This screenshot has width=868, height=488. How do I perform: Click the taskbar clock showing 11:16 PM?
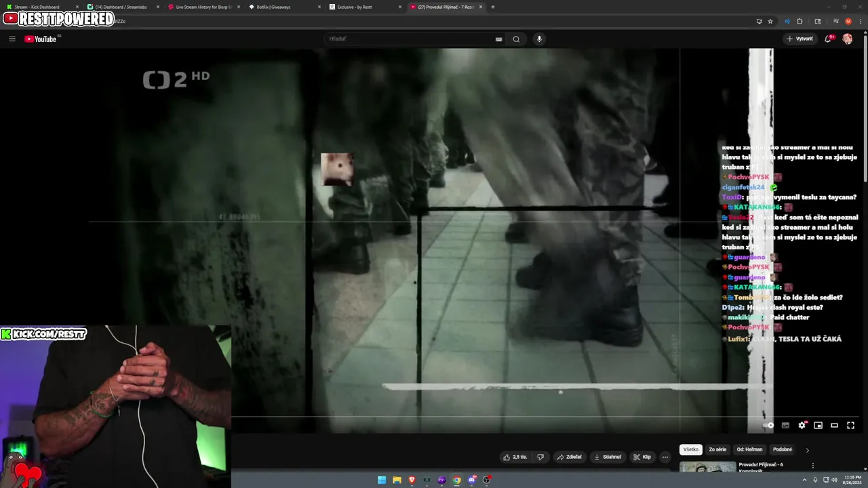pos(852,480)
